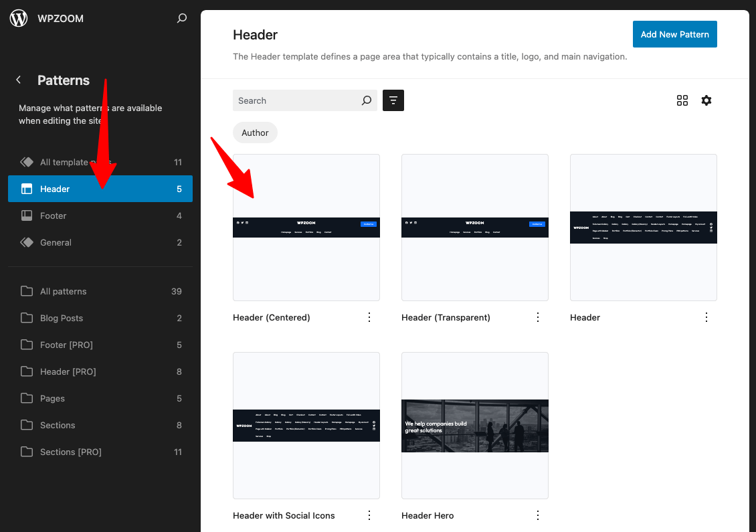Screen dimensions: 756x532
Task: Switch layout using the grid view icon
Action: 682,100
